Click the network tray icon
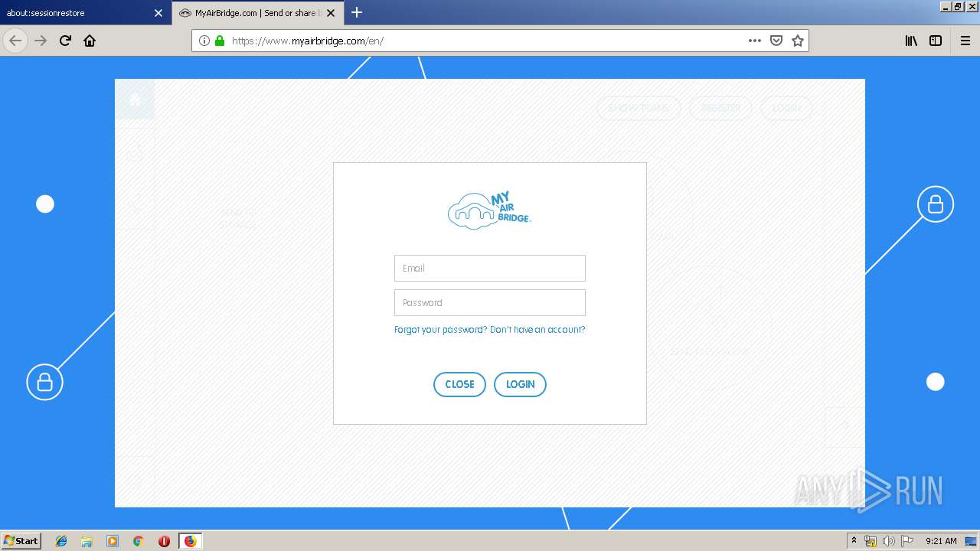Image resolution: width=980 pixels, height=551 pixels. click(871, 541)
